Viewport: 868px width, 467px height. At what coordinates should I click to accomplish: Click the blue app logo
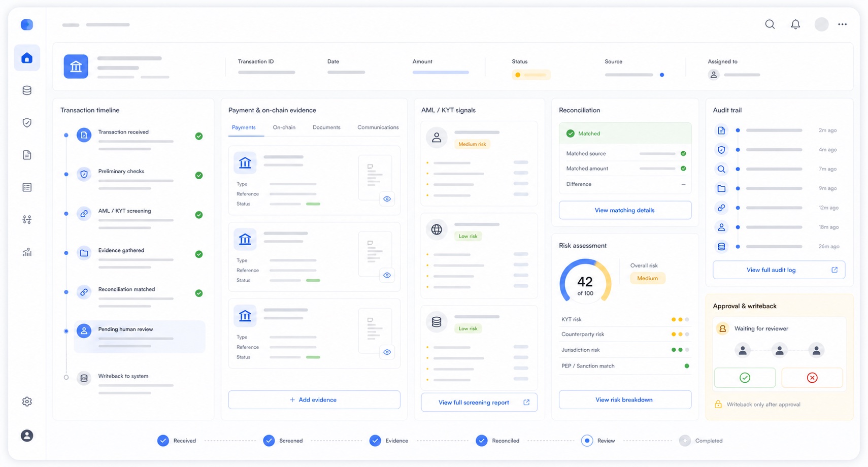click(27, 24)
